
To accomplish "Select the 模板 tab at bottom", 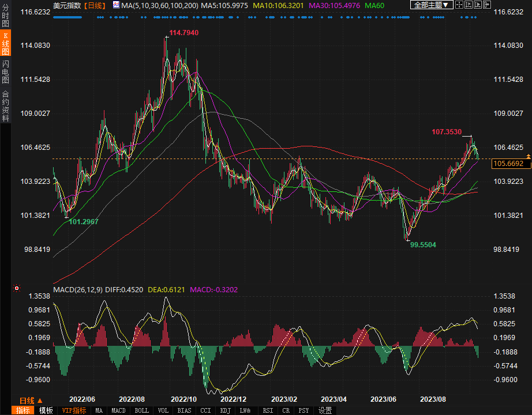I will [46, 410].
